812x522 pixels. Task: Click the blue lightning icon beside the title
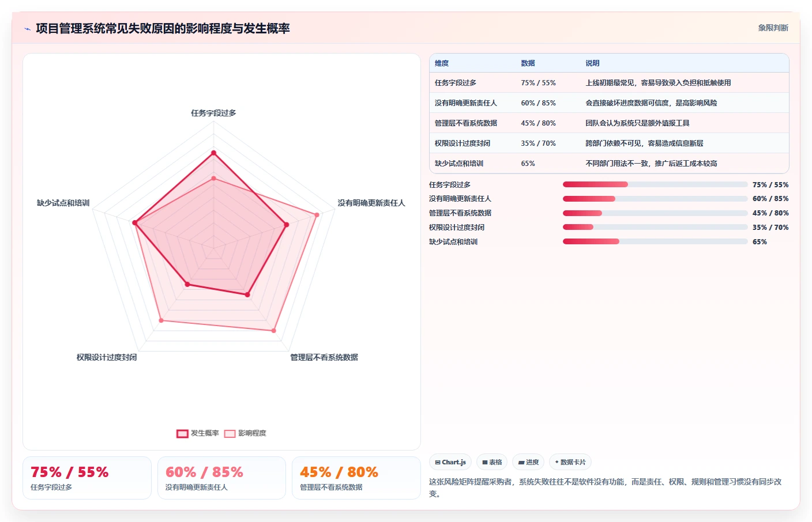click(x=27, y=29)
